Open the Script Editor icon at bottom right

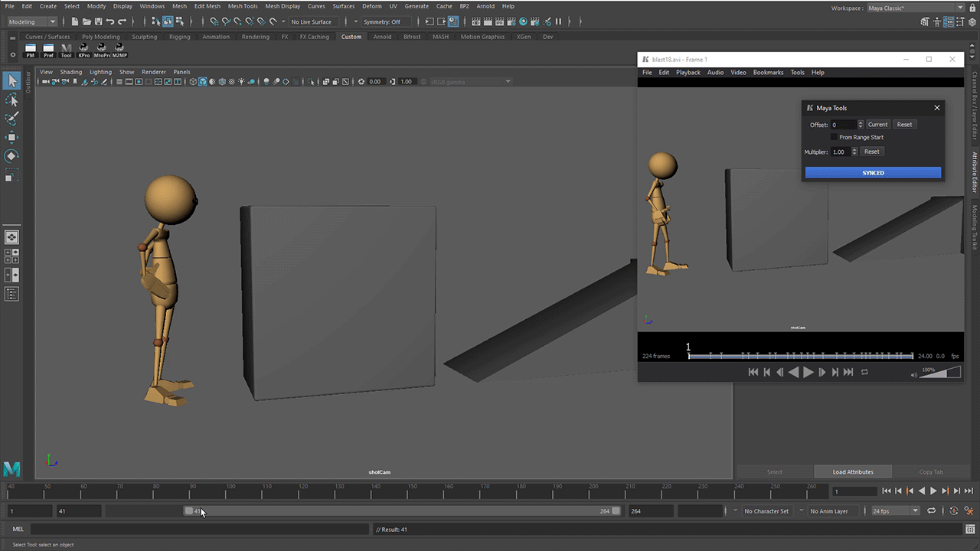(x=971, y=530)
